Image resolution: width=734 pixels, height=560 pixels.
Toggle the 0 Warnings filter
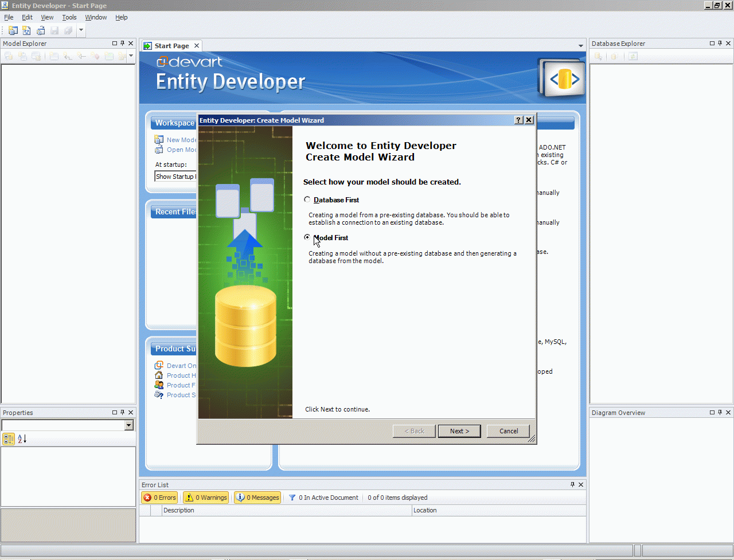click(205, 498)
